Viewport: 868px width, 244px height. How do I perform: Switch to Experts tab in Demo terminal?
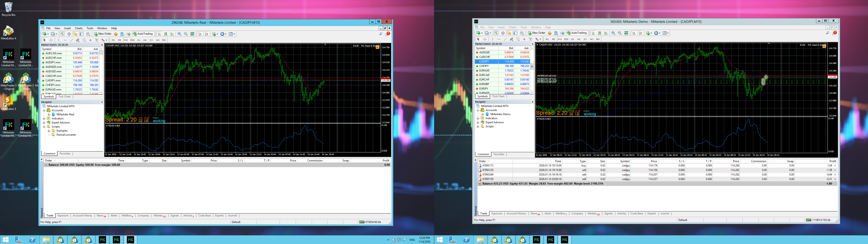click(x=652, y=213)
